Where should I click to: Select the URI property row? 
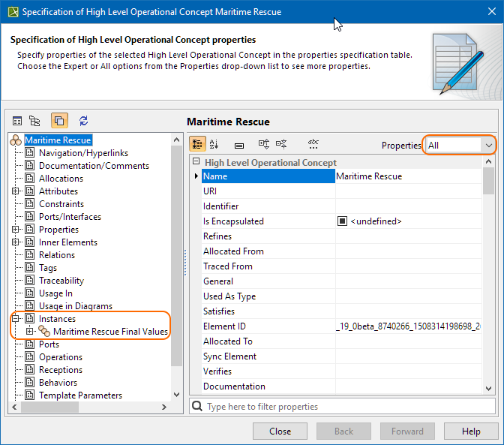click(x=341, y=191)
